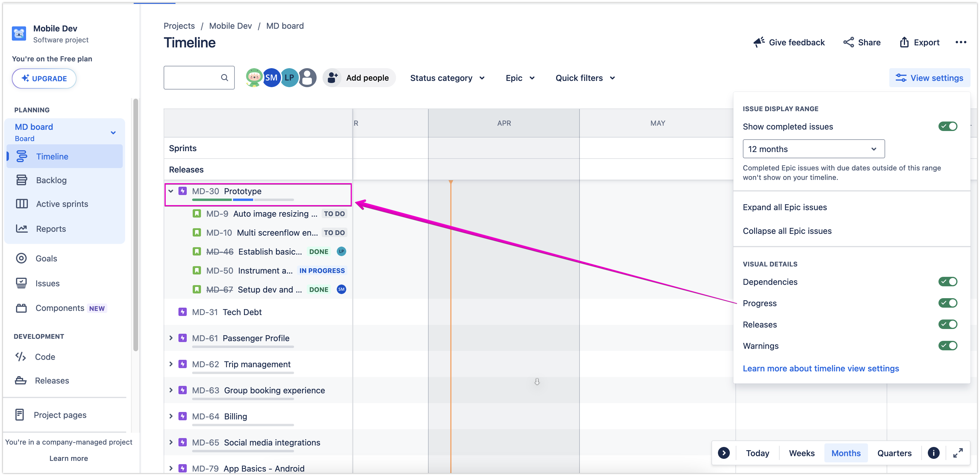Turn off the Warnings toggle
Image resolution: width=980 pixels, height=476 pixels.
947,346
